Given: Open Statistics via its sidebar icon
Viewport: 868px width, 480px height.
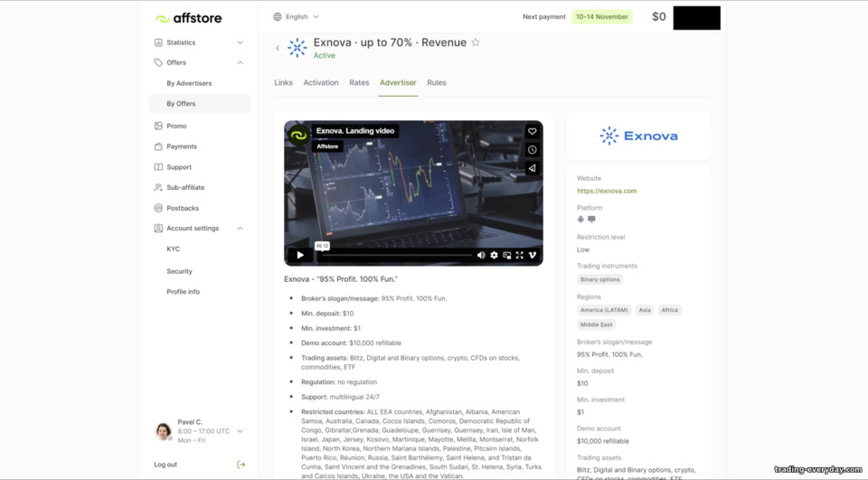Looking at the screenshot, I should tap(158, 42).
